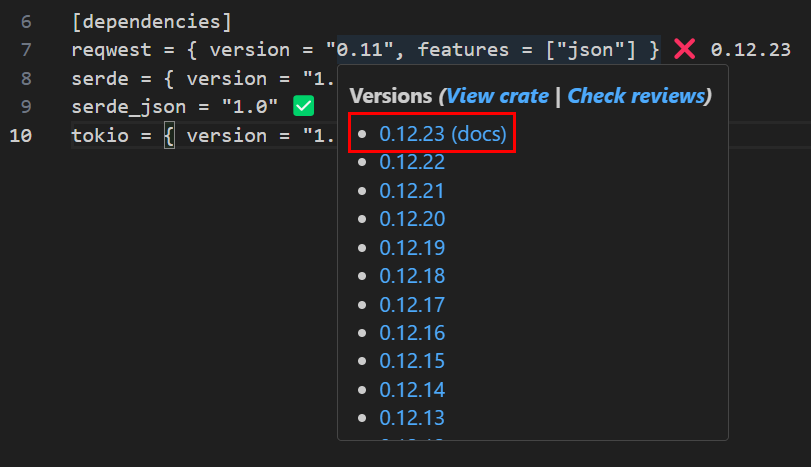Select version 0.12.14

[412, 389]
